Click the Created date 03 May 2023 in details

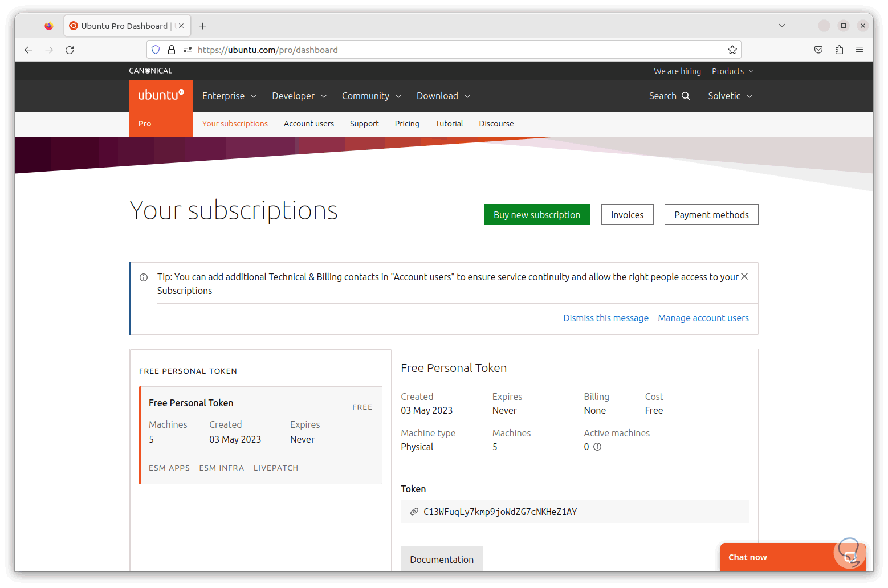(426, 411)
